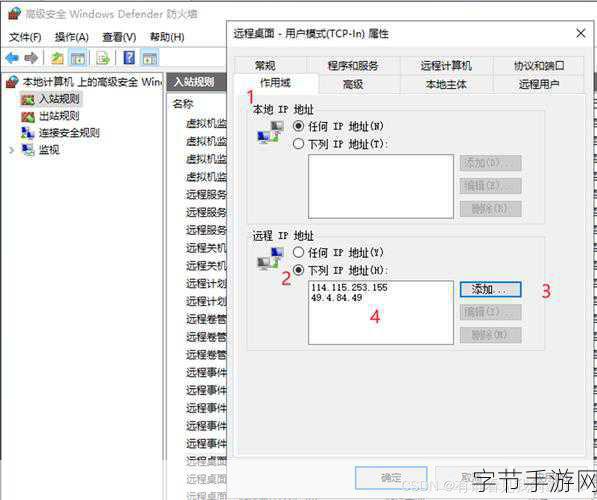597x500 pixels.
Task: Select 监视 in the tree
Action: [x=49, y=150]
